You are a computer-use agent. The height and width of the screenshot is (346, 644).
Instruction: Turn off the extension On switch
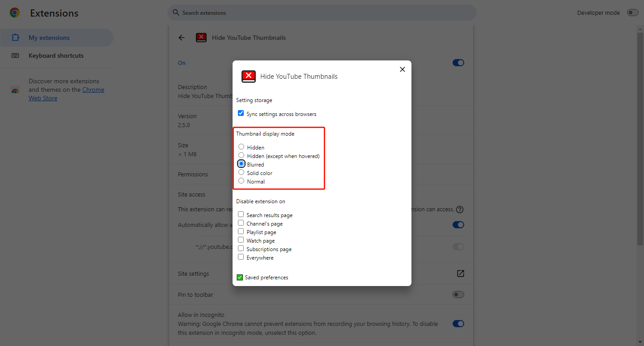458,63
